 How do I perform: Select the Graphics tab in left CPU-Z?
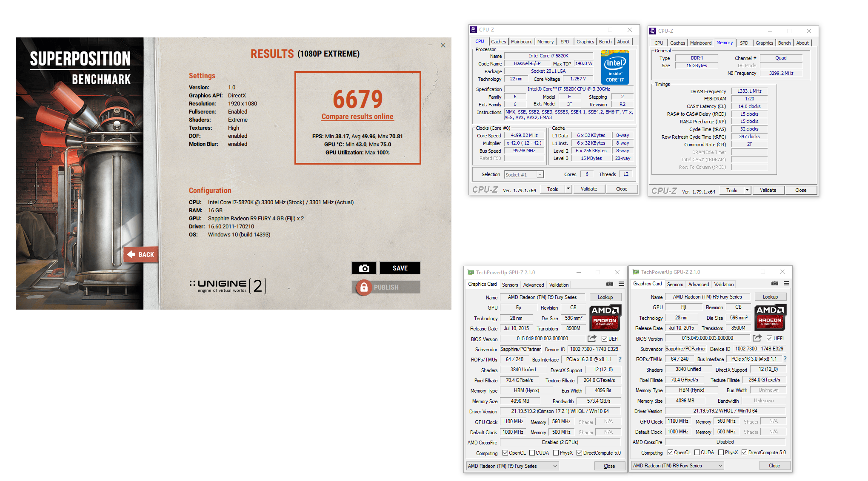point(585,42)
